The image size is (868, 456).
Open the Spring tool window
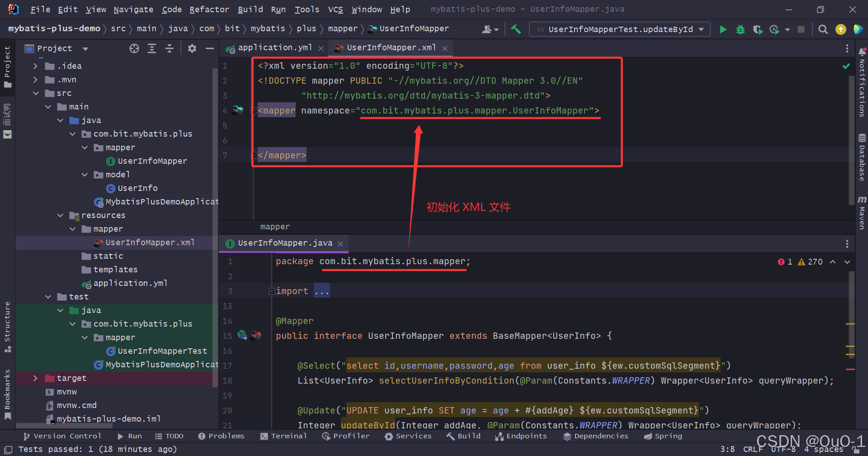coord(663,436)
